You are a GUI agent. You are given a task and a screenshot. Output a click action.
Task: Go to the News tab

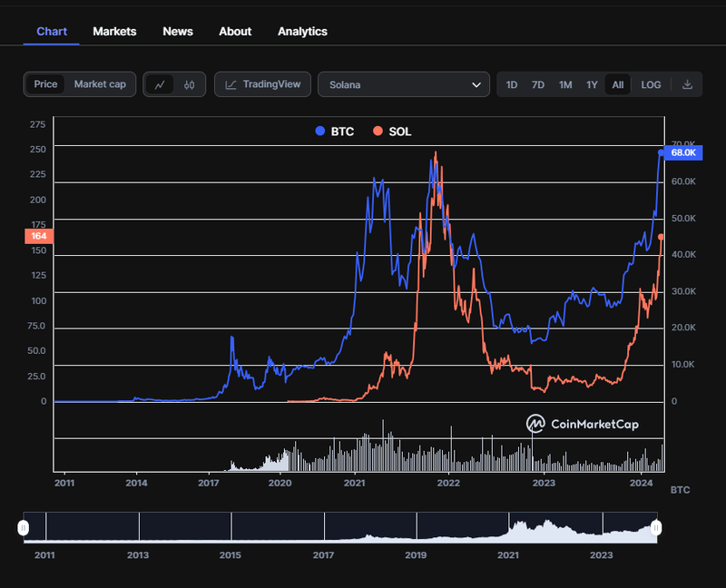click(178, 32)
